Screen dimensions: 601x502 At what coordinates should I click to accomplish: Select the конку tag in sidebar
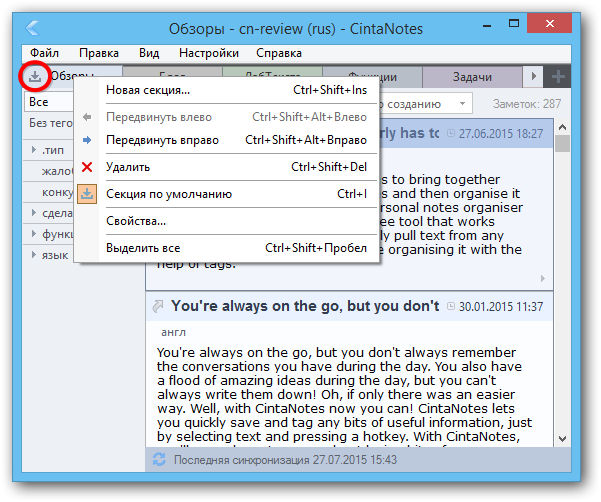pos(57,192)
